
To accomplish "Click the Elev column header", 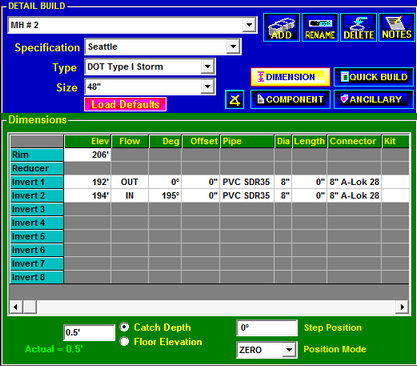I will point(87,141).
